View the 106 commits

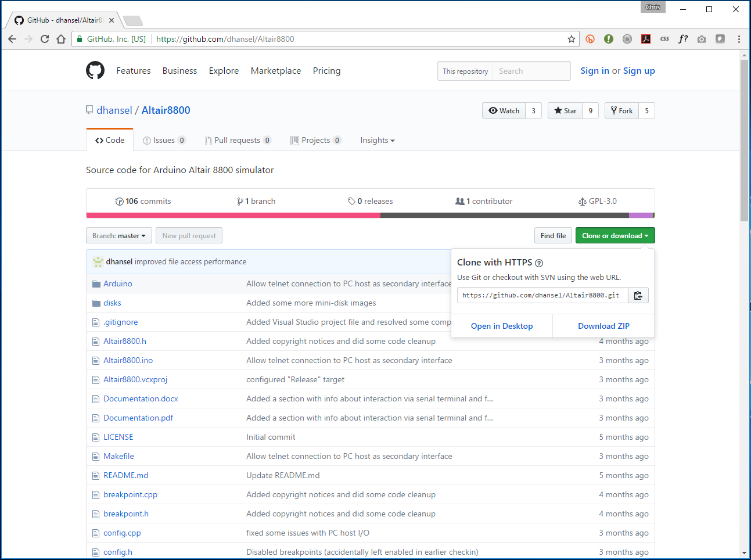(x=143, y=201)
